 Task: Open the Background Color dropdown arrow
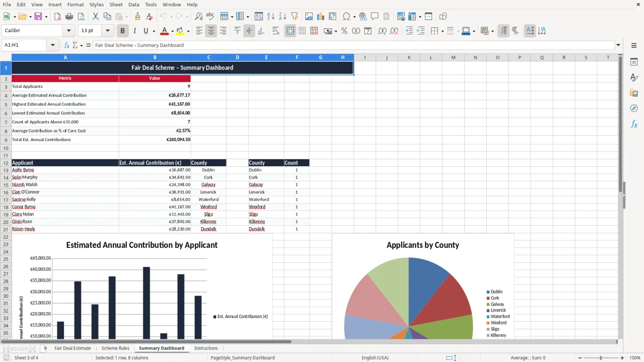pos(188,31)
